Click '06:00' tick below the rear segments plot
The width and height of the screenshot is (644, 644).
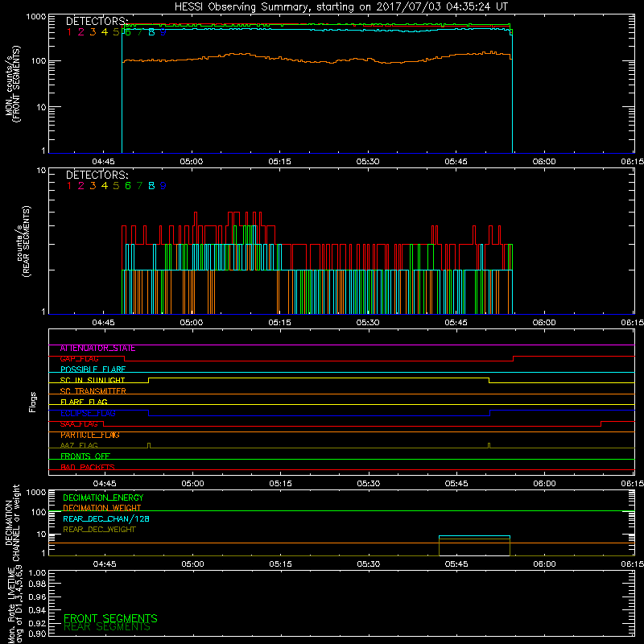click(544, 323)
